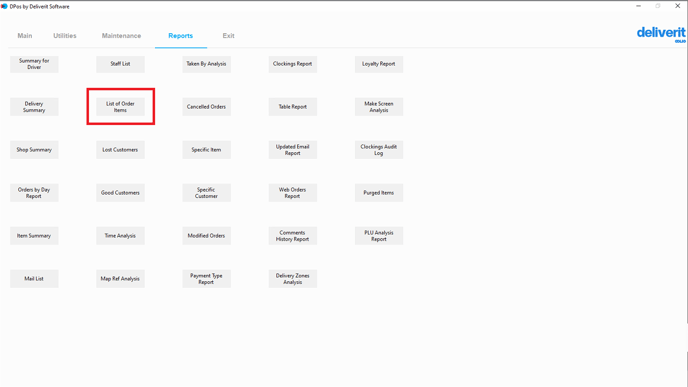The width and height of the screenshot is (688, 387).
Task: Open PLU Analysis Report
Action: point(379,236)
